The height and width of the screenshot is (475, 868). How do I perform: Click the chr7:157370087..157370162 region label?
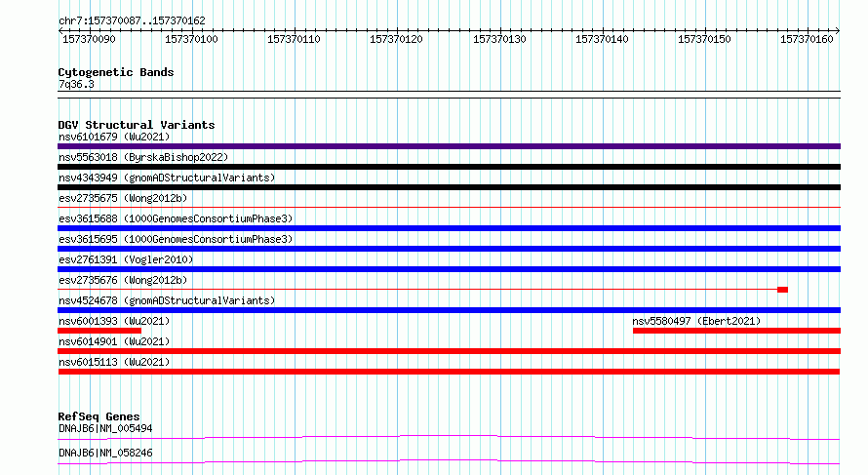point(132,20)
